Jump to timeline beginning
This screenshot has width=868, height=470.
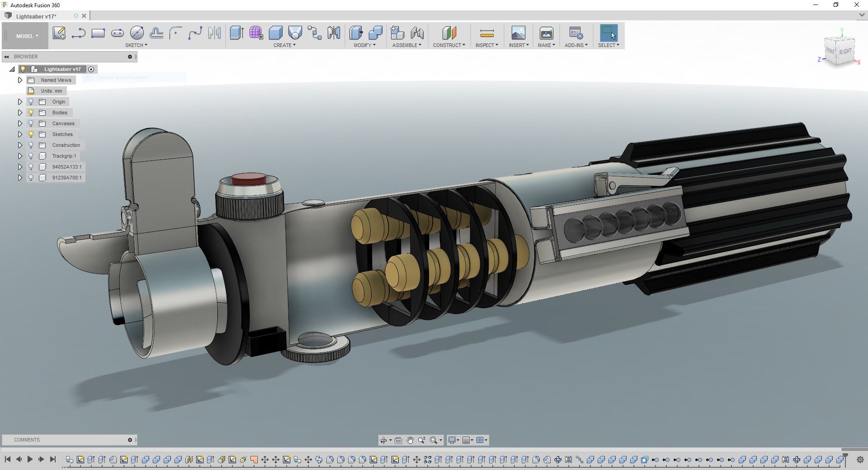(x=8, y=459)
